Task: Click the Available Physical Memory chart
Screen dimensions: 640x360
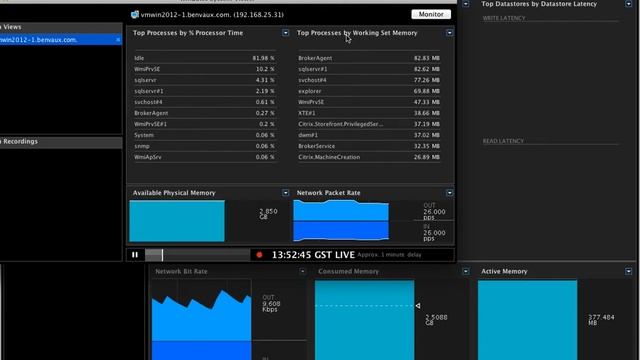Action: coord(177,221)
